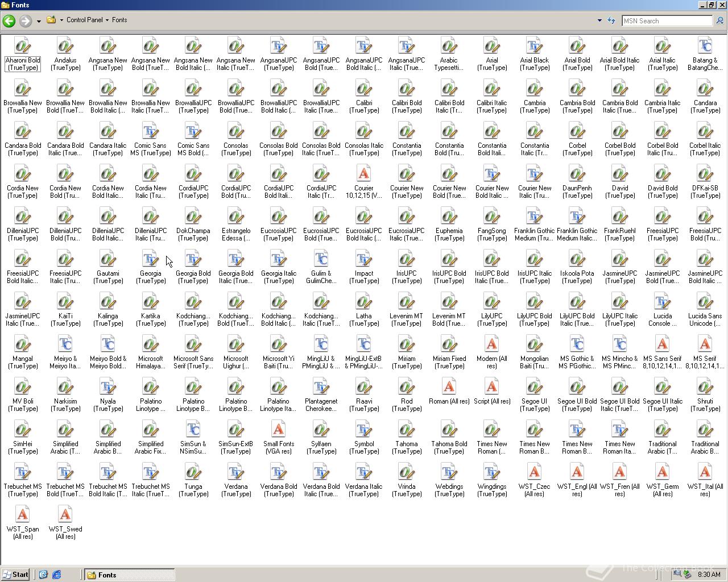Select the Iskoola Pota font icon

(577, 259)
